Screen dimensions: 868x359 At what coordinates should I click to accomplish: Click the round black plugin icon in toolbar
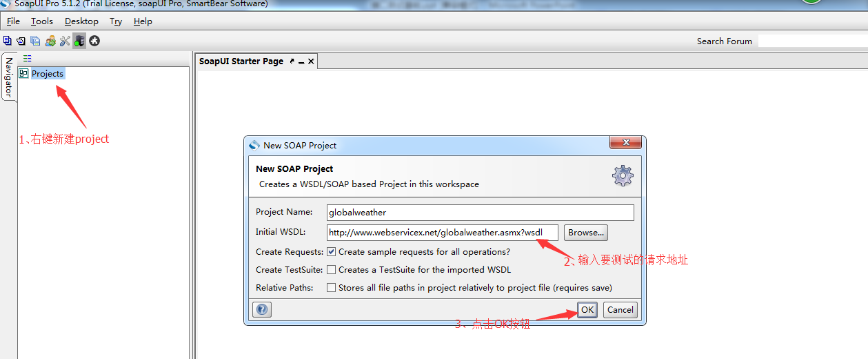pos(94,41)
